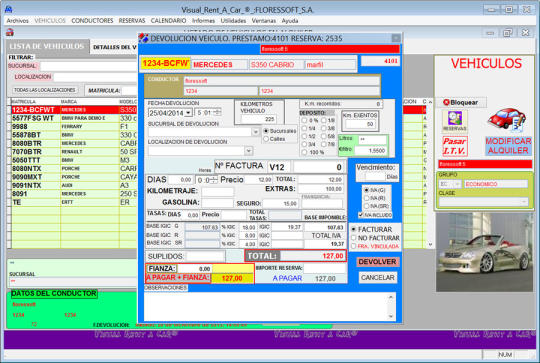The width and height of the screenshot is (540, 363).
Task: Click the Litros input field
Action: click(372, 139)
